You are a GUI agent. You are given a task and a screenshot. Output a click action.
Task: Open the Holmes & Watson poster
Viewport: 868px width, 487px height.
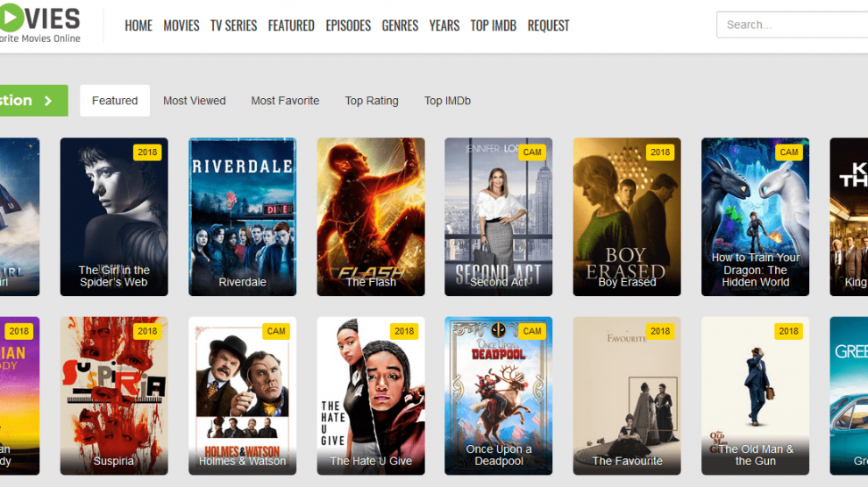243,396
